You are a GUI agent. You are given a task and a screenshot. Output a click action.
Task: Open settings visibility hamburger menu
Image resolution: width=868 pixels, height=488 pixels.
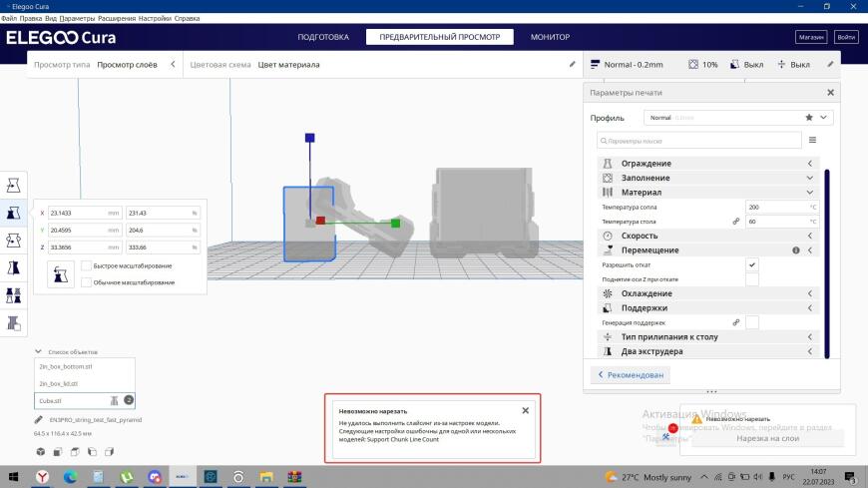tap(813, 140)
